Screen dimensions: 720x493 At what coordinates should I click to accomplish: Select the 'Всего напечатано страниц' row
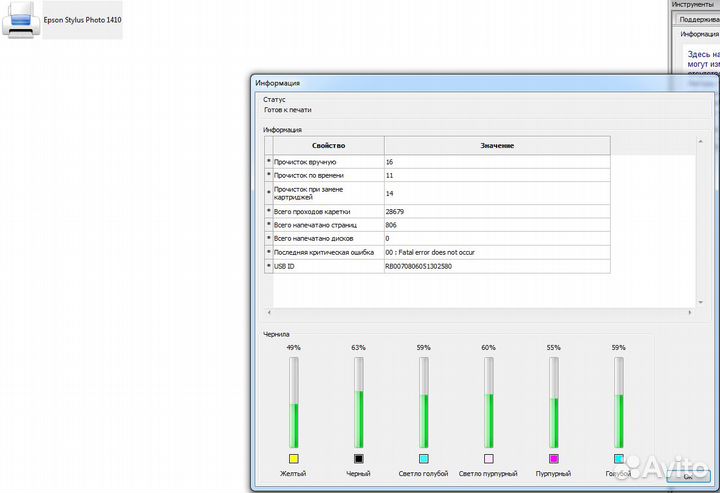point(437,225)
